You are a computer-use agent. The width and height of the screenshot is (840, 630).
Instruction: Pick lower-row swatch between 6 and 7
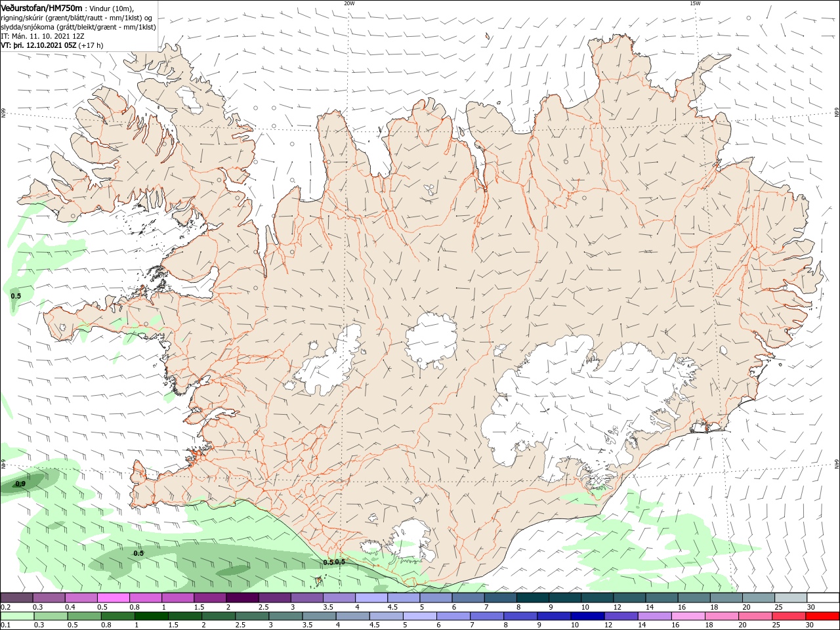click(453, 616)
